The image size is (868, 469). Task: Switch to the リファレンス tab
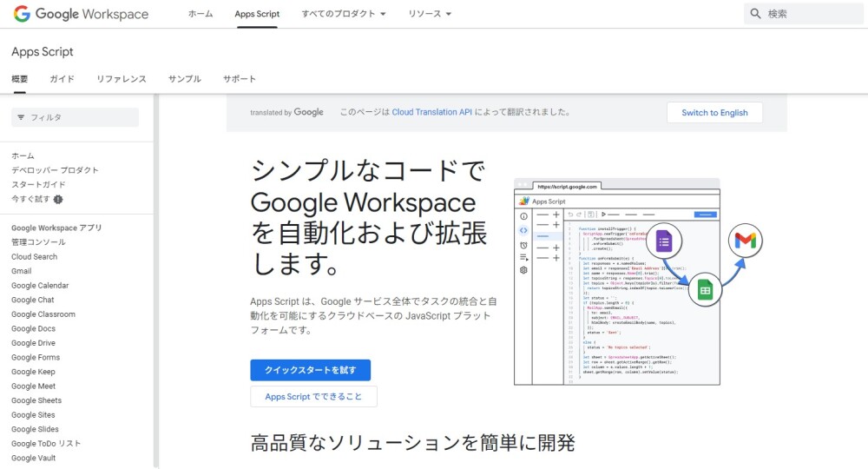(122, 79)
